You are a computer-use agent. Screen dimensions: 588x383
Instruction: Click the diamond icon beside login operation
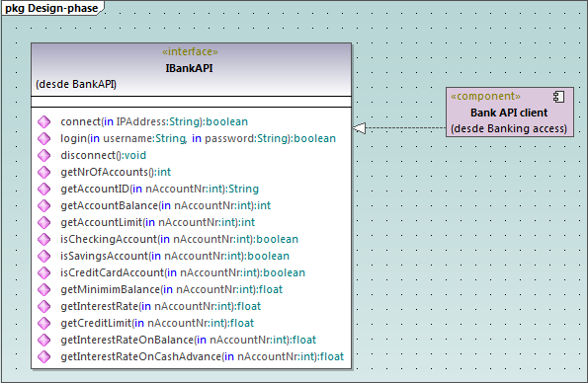[43, 138]
